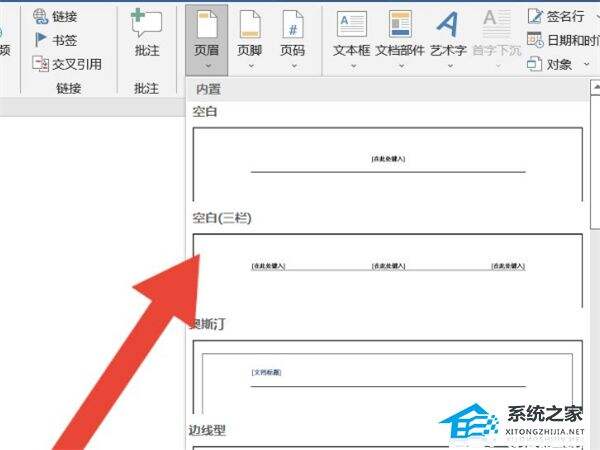Expand the 页眉 dropdown arrow
The height and width of the screenshot is (450, 600).
[208, 66]
